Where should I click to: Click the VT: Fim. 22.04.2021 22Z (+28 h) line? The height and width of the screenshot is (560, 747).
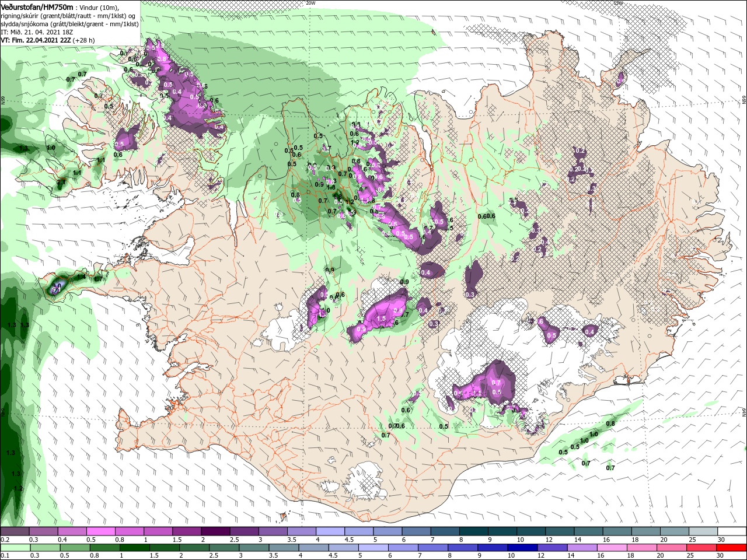point(48,40)
